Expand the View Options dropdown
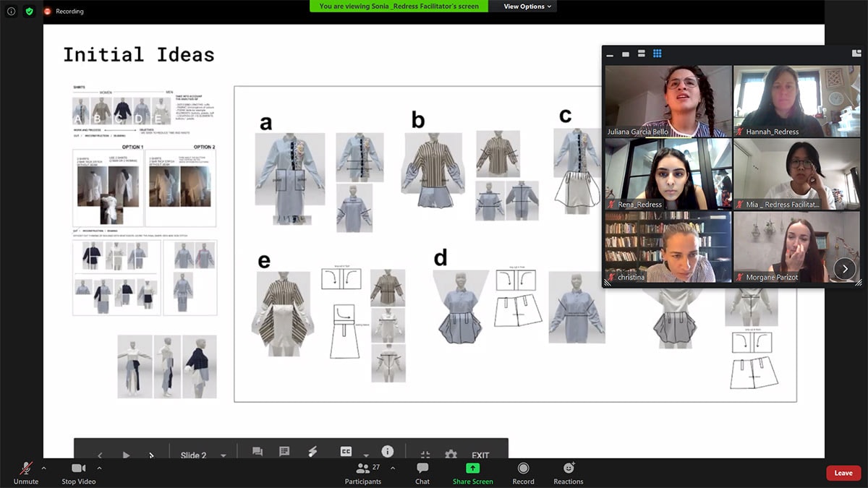 [x=527, y=7]
